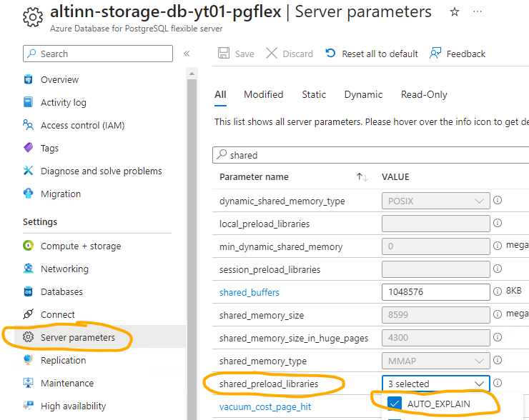The height and width of the screenshot is (420, 529).
Task: Open the shared_buffers parameter link
Action: [249, 292]
